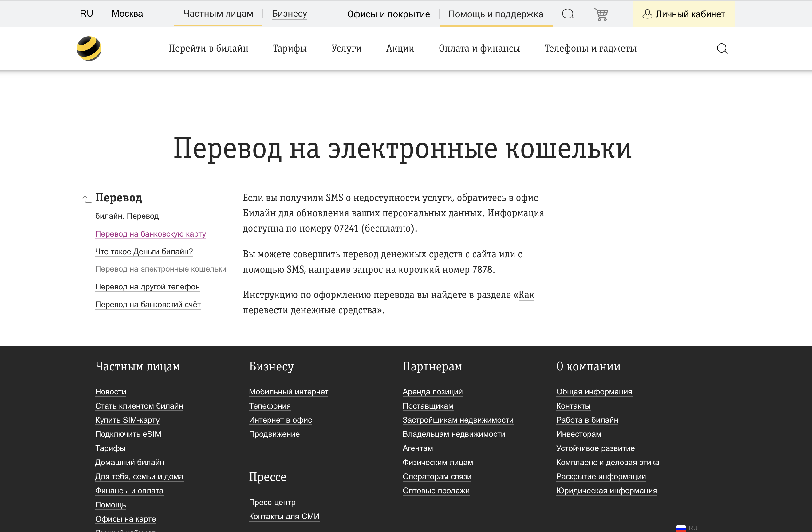Open the Тарифы menu item
The height and width of the screenshot is (532, 812).
pyautogui.click(x=290, y=48)
